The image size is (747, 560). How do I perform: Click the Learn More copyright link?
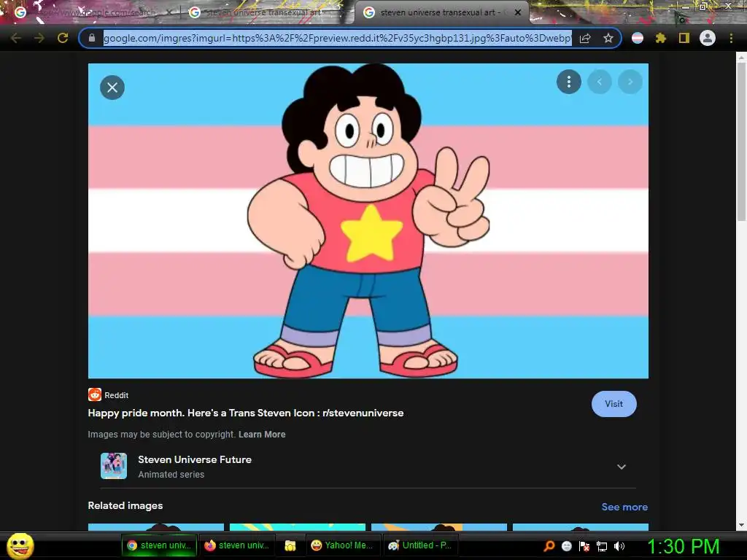[x=262, y=435]
